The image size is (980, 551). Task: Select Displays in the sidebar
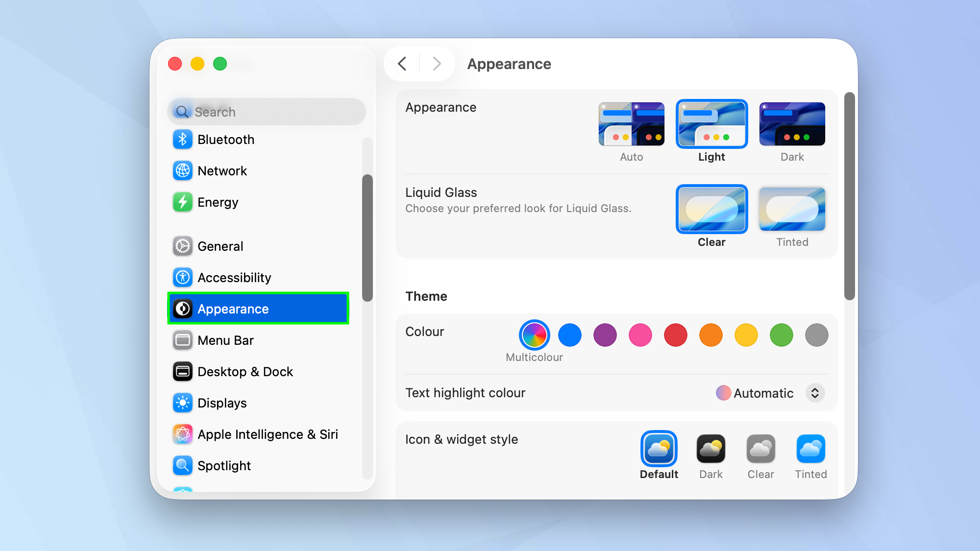(x=221, y=403)
